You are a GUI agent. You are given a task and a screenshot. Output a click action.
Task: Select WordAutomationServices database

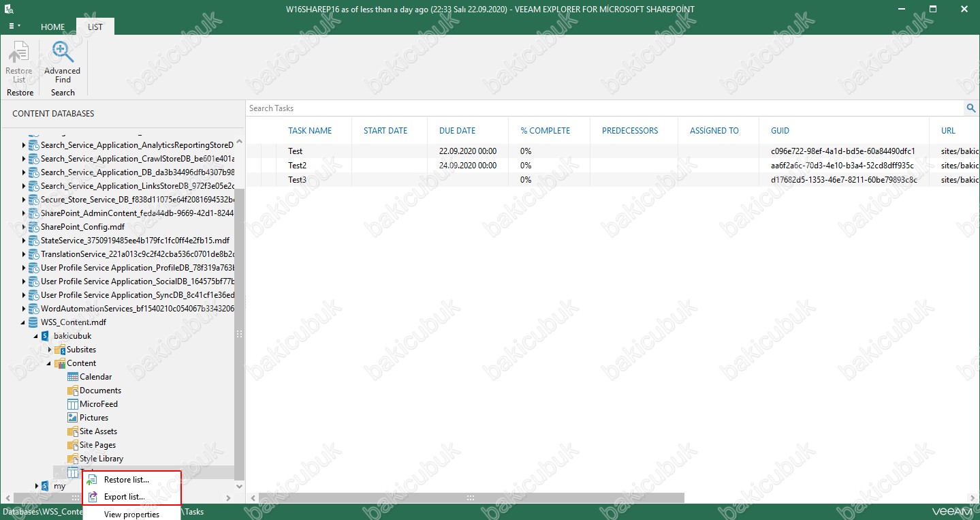(x=138, y=309)
